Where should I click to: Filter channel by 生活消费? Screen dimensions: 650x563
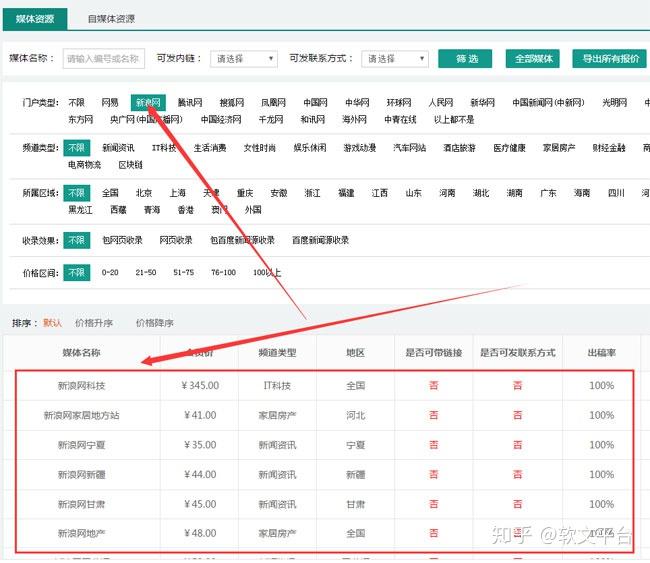pos(210,148)
